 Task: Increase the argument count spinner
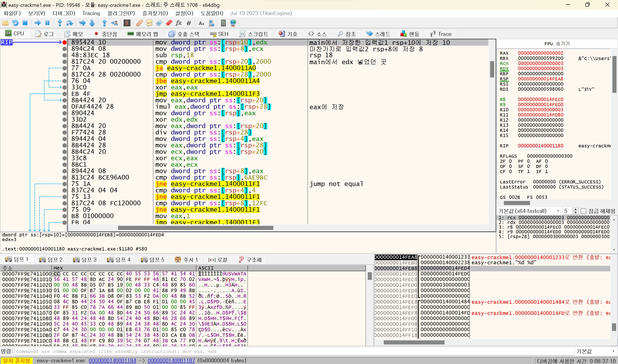click(x=575, y=209)
